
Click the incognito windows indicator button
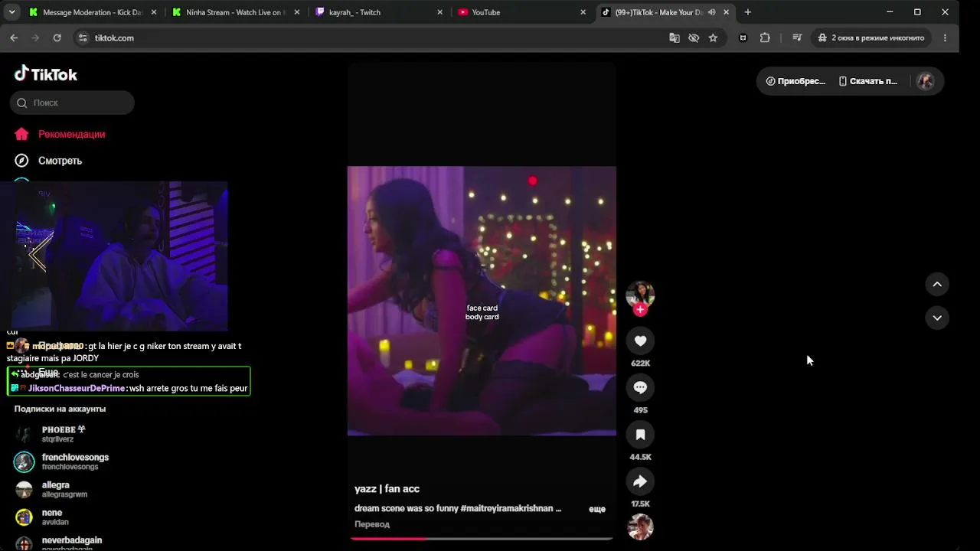(x=872, y=37)
